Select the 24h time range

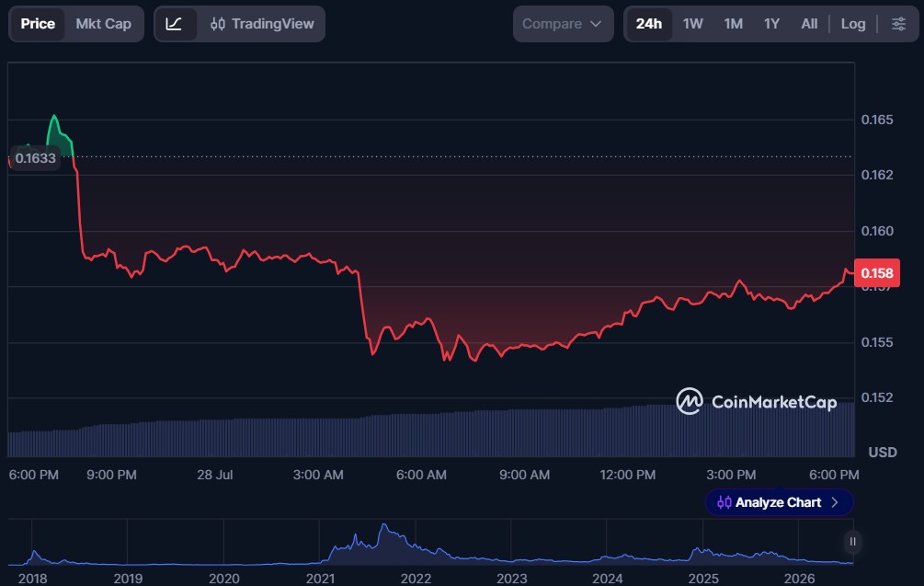pos(649,24)
